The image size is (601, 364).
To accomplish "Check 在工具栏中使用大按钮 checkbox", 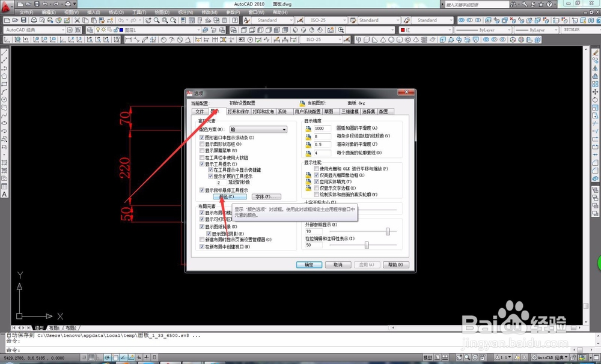I will pyautogui.click(x=201, y=157).
